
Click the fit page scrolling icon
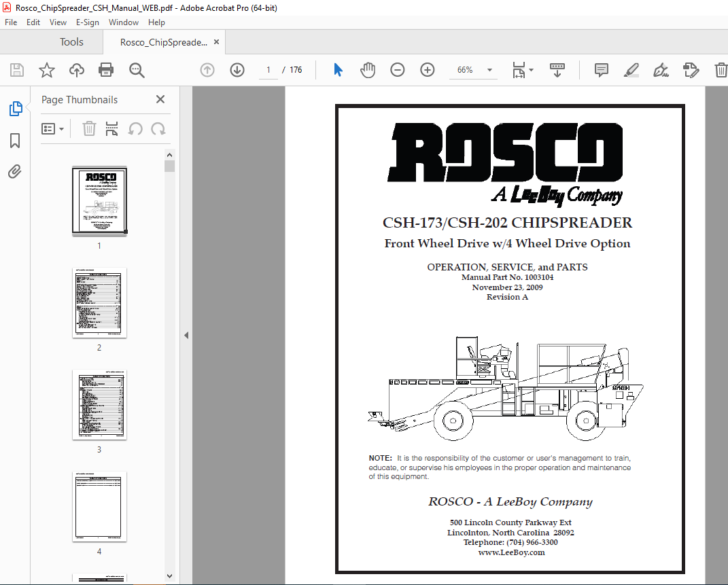coord(519,70)
